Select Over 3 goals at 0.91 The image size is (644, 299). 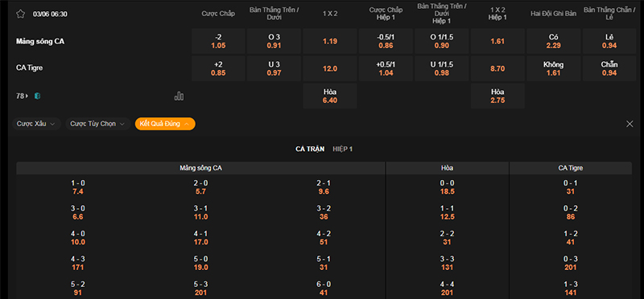tap(274, 41)
